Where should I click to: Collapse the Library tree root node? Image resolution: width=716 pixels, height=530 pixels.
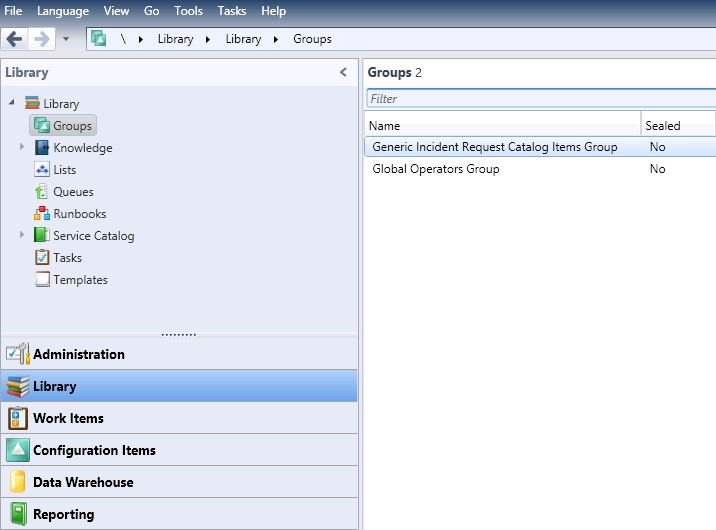click(x=12, y=103)
